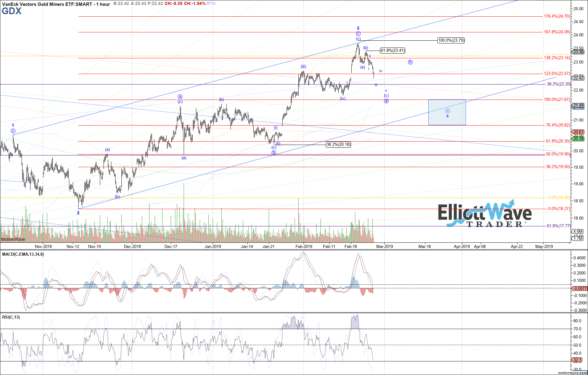Select the Dec-2018 date on time axis
This screenshot has height=375, width=588.
(x=132, y=246)
